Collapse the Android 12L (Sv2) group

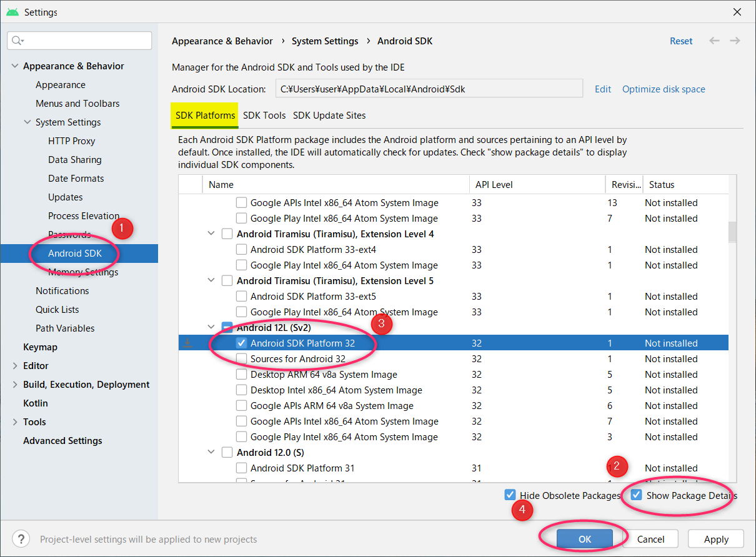coord(211,327)
